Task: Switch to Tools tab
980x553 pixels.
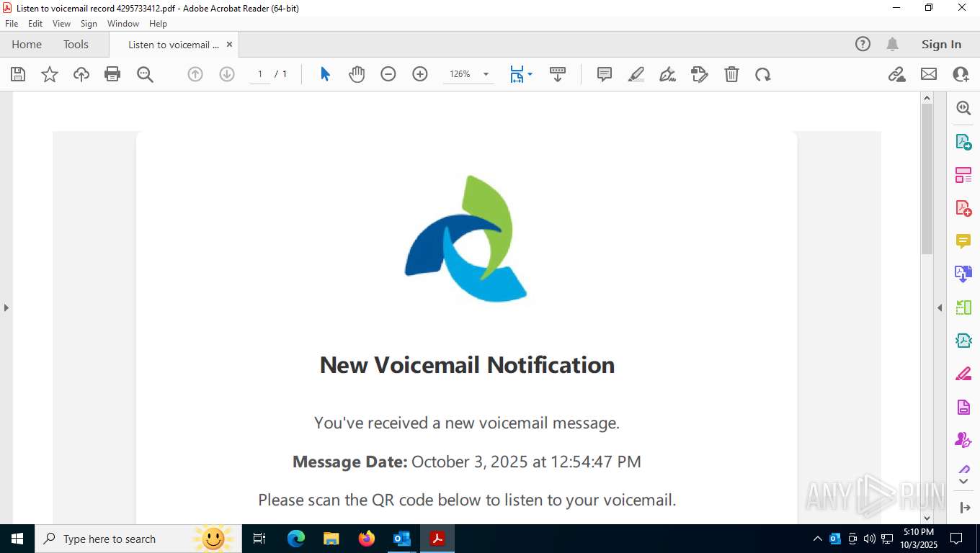Action: (x=76, y=44)
